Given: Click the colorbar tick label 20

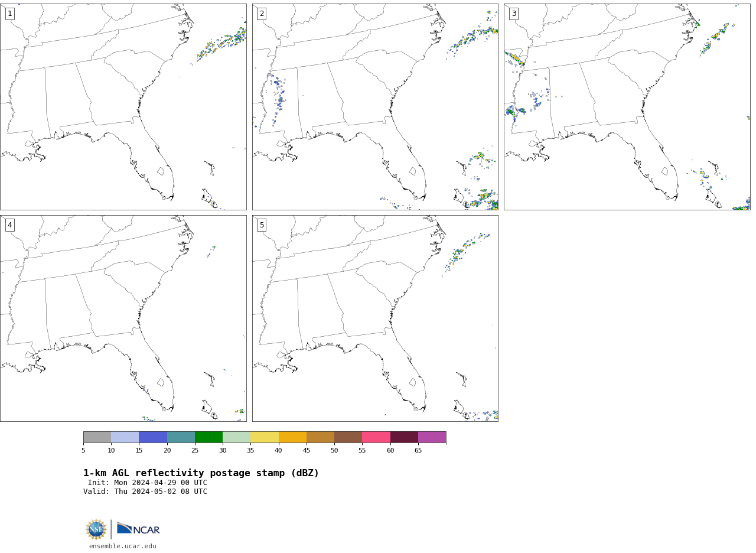Looking at the screenshot, I should tap(167, 451).
